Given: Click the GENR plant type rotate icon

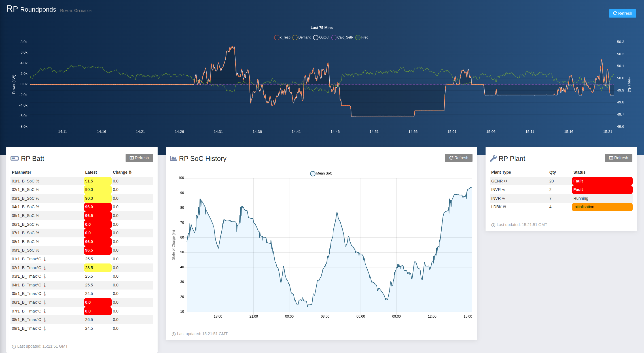Looking at the screenshot, I should point(506,181).
